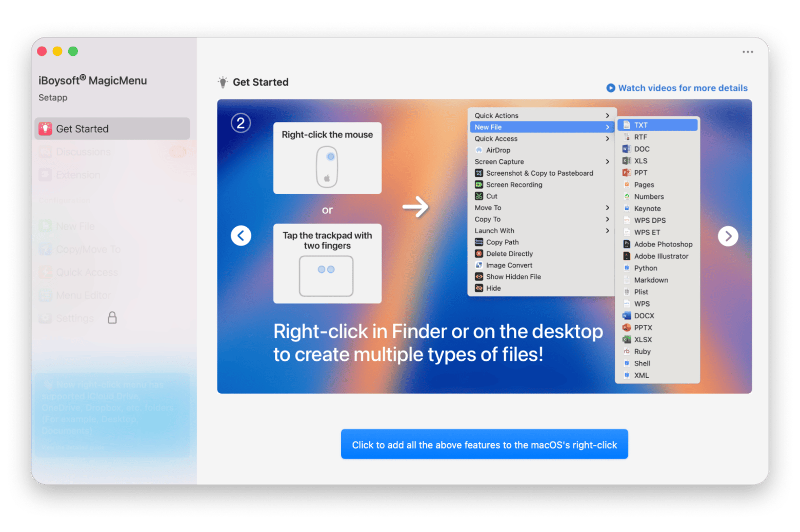Image resolution: width=800 pixels, height=532 pixels.
Task: Expand the Screen Capture submenu chevron
Action: coord(607,161)
